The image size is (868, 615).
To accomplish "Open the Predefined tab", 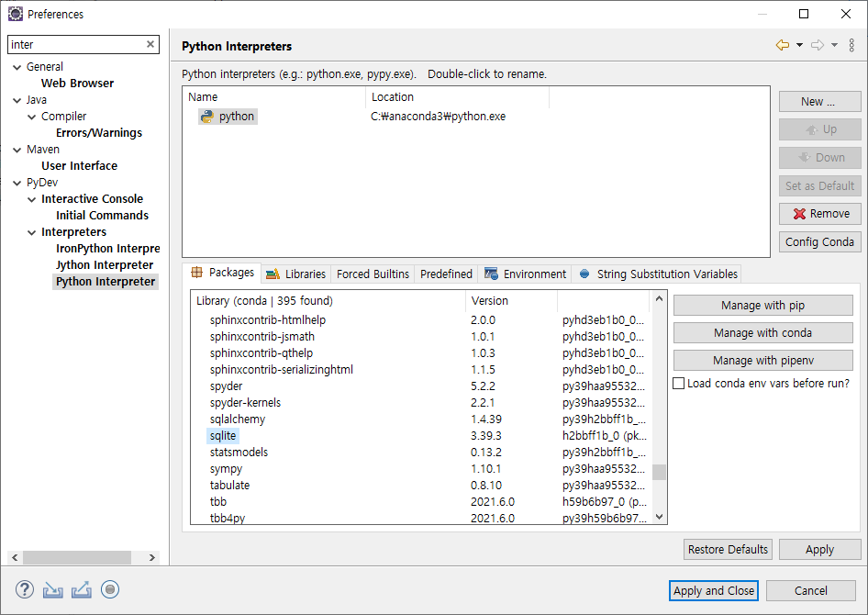I will (446, 274).
